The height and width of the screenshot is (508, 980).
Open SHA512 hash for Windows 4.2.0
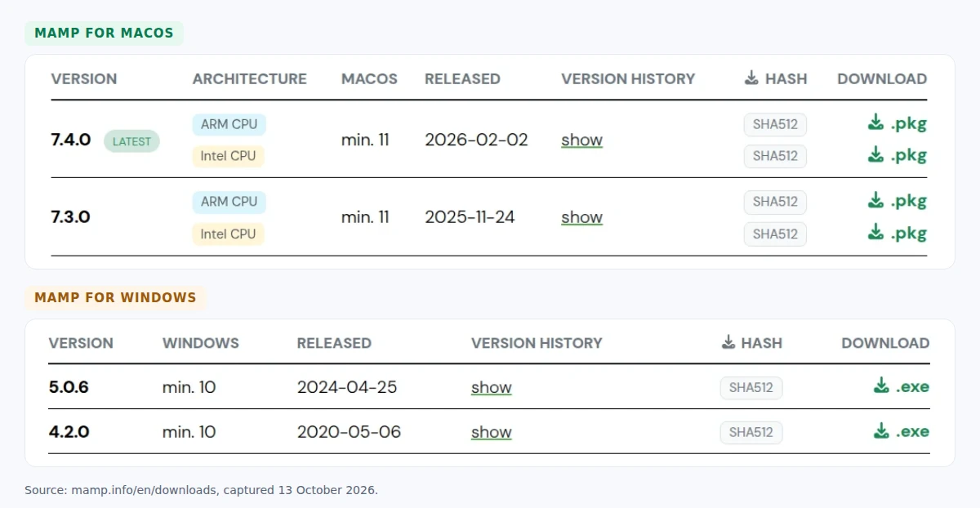pos(751,433)
